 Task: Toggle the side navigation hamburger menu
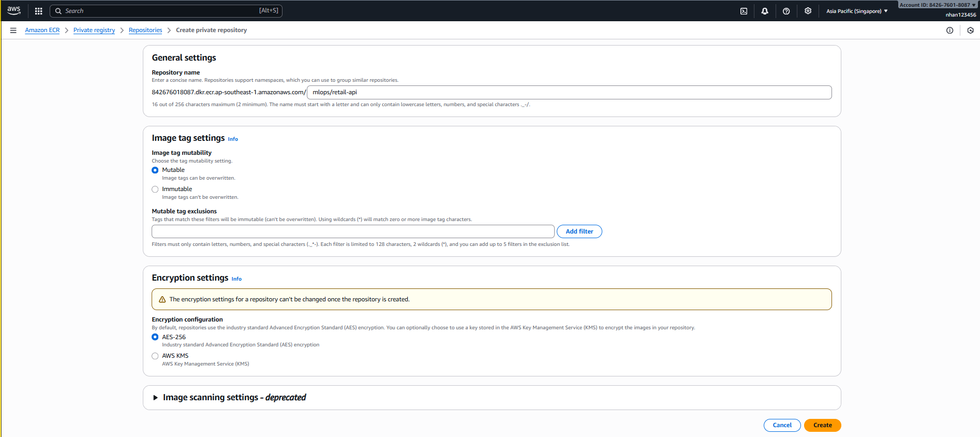(x=13, y=31)
